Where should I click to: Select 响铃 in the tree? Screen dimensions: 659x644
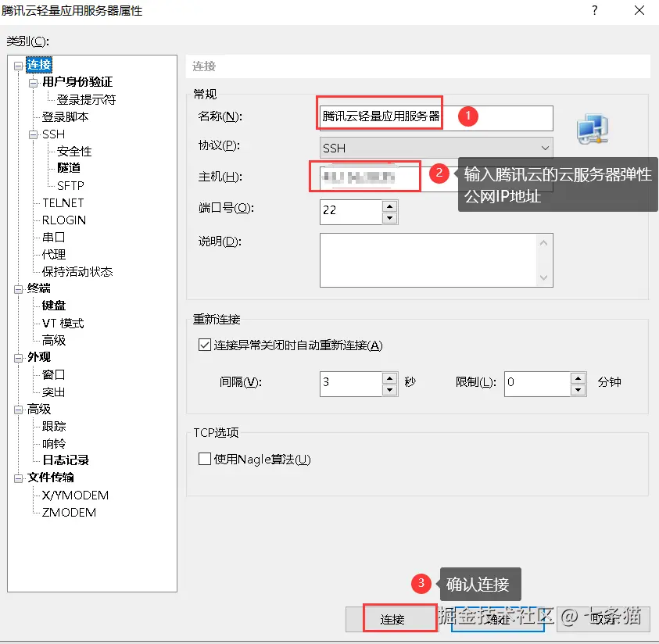54,444
